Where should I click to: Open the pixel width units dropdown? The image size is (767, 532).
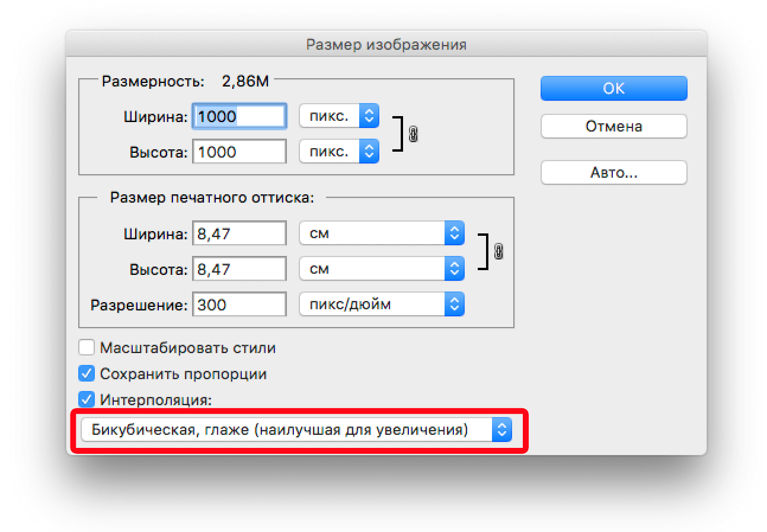click(339, 116)
